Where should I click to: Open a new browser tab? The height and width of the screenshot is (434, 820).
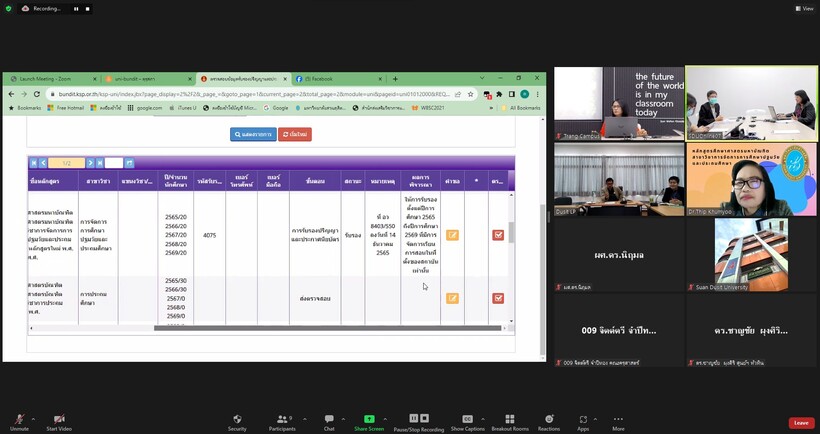click(395, 79)
